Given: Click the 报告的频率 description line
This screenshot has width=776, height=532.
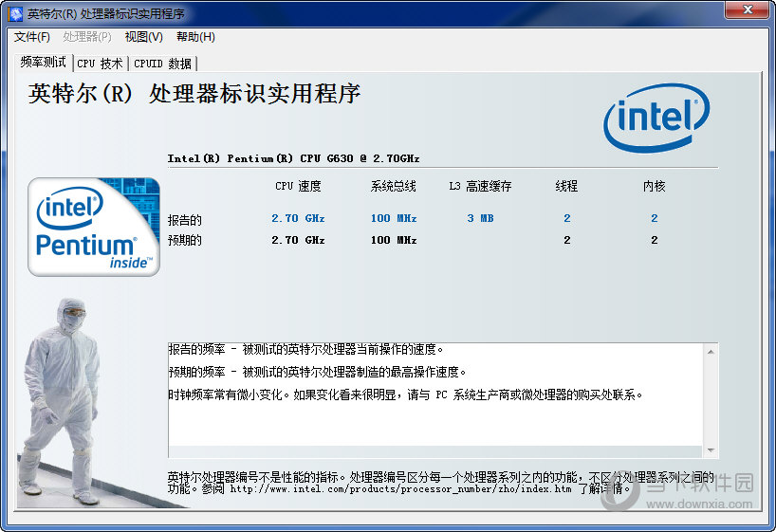Looking at the screenshot, I should pos(305,349).
